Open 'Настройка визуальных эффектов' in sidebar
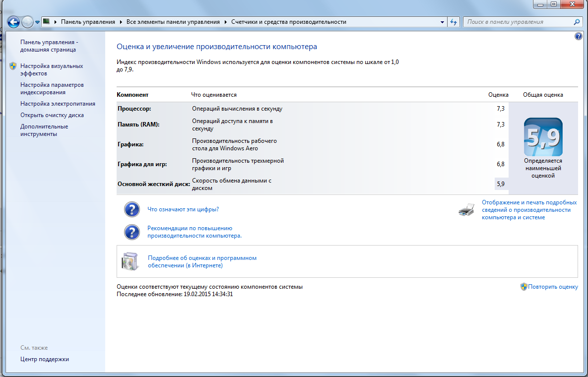Viewport: 588px width, 377px height. tap(52, 69)
